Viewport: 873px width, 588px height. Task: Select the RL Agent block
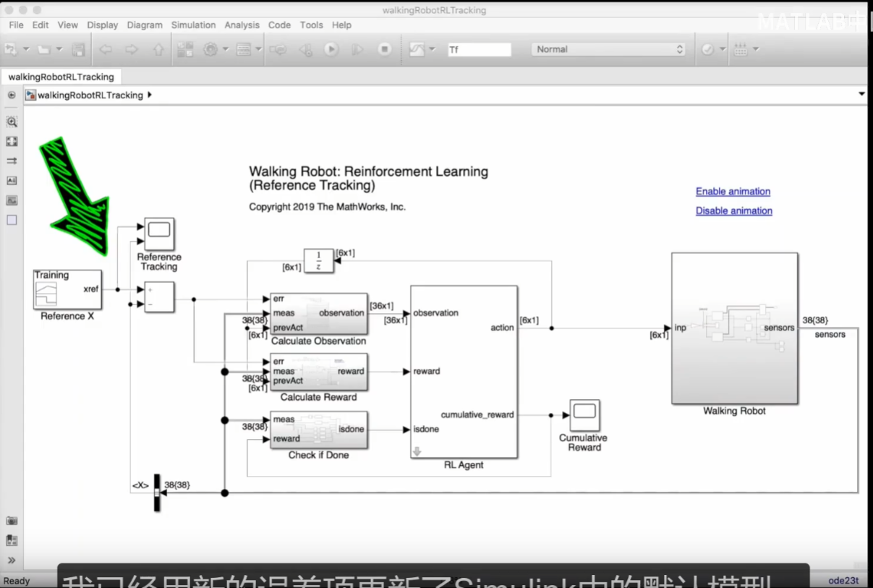[464, 372]
